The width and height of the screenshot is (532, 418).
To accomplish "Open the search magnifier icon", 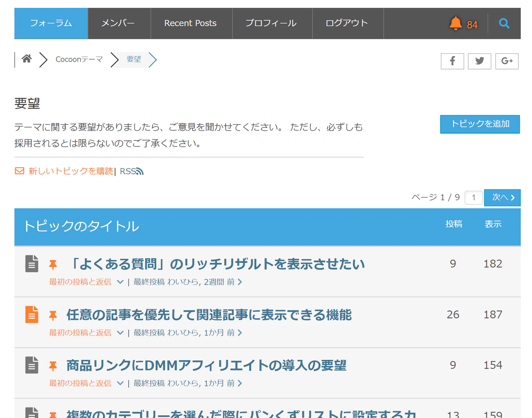I will 504,23.
